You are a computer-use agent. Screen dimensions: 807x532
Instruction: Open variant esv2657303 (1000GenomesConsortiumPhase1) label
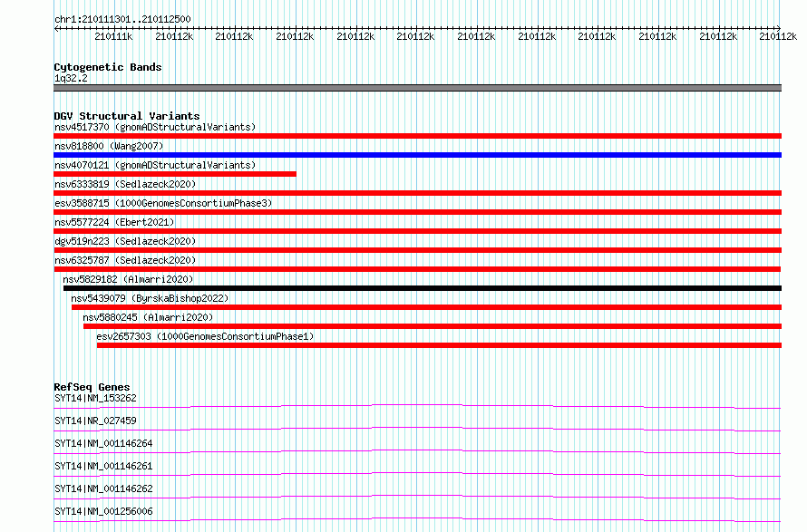coord(205,336)
